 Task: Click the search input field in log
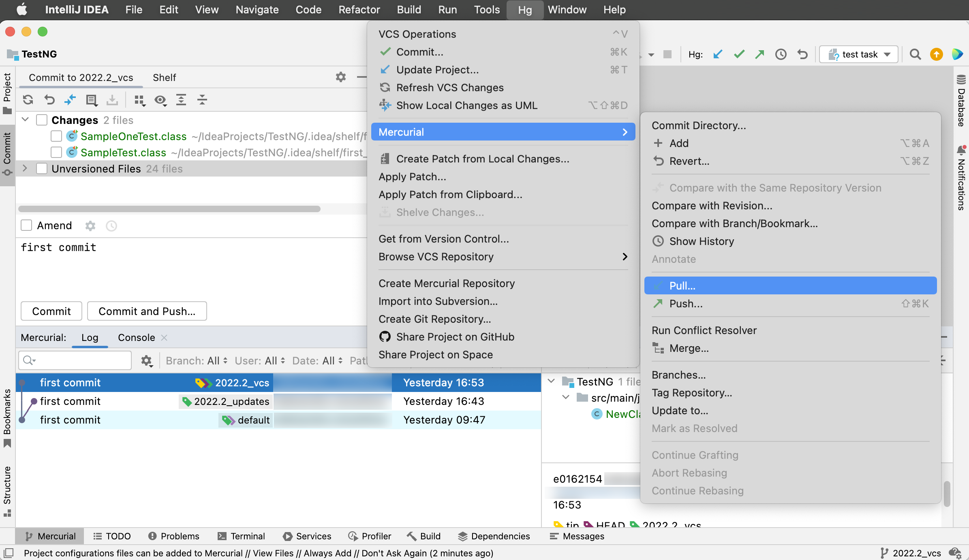point(75,360)
